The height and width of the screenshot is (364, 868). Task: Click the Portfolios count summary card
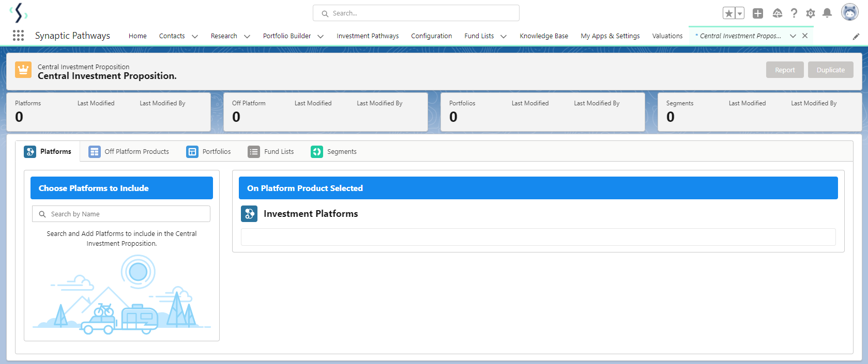[x=543, y=112]
